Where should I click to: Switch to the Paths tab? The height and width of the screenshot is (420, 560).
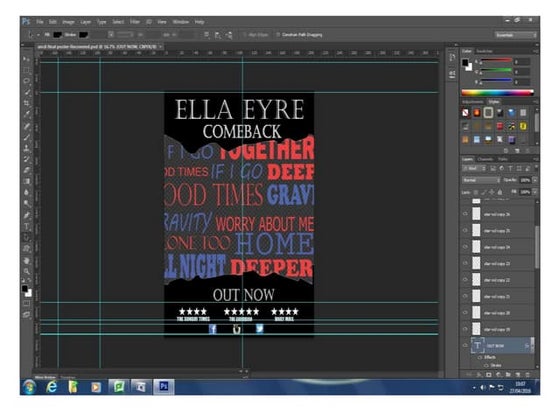click(x=503, y=159)
